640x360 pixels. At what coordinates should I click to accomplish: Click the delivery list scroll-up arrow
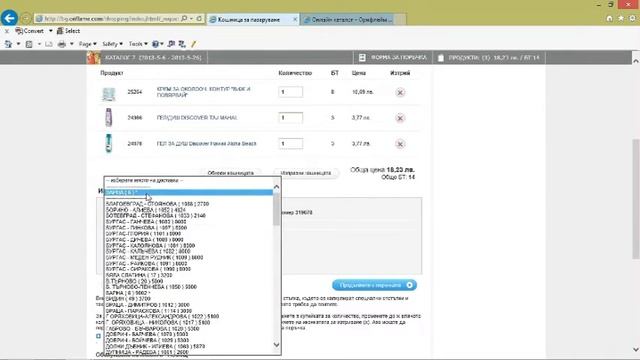coord(276,187)
